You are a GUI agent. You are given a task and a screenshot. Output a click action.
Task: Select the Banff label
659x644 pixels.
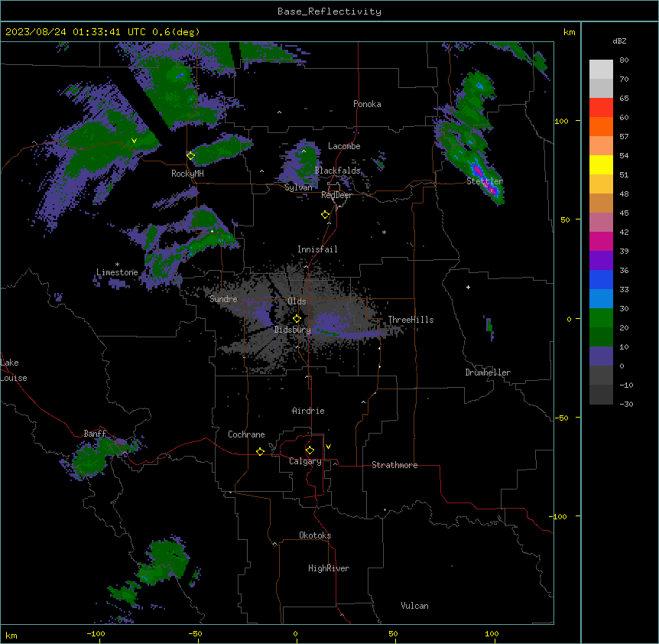(x=95, y=434)
